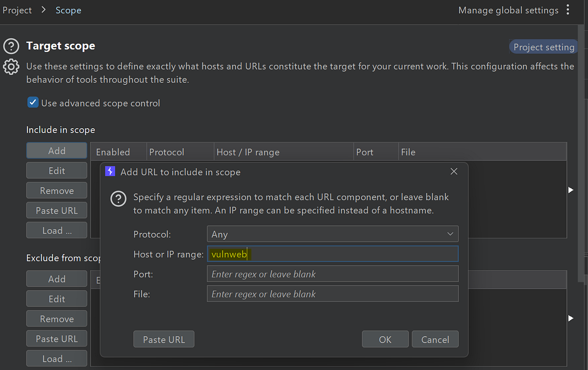Open the Target scope help icon
The width and height of the screenshot is (588, 370).
coord(11,46)
